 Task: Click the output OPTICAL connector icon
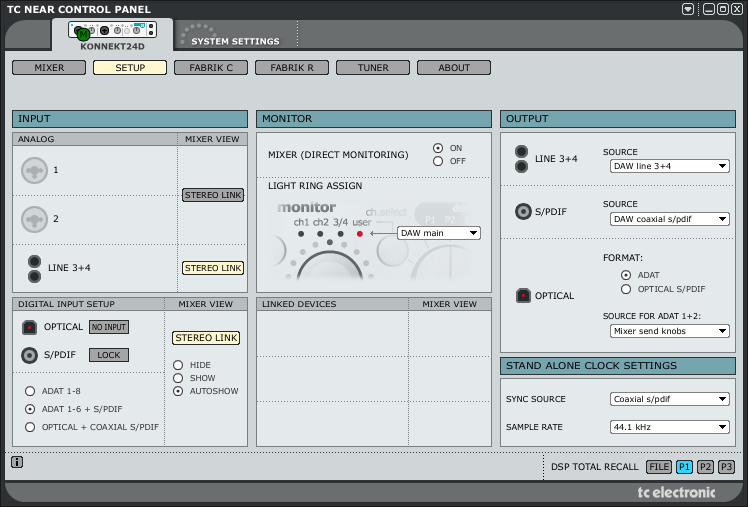[x=523, y=296]
